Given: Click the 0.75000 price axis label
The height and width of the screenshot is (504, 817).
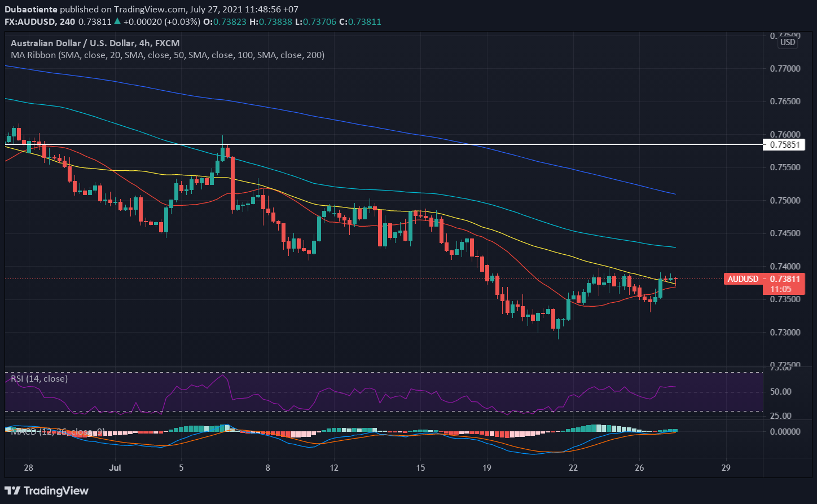Looking at the screenshot, I should (x=785, y=200).
